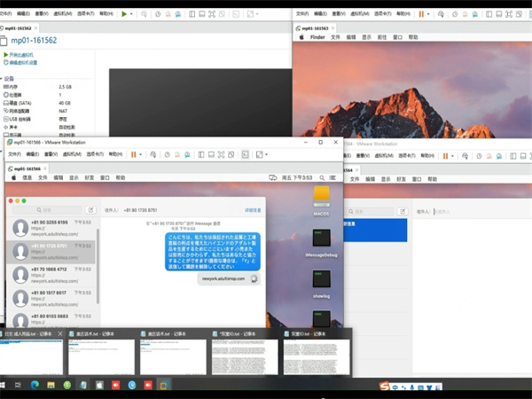
Task: Click the green power-on play icon in top-left toolbar
Action: pyautogui.click(x=125, y=14)
